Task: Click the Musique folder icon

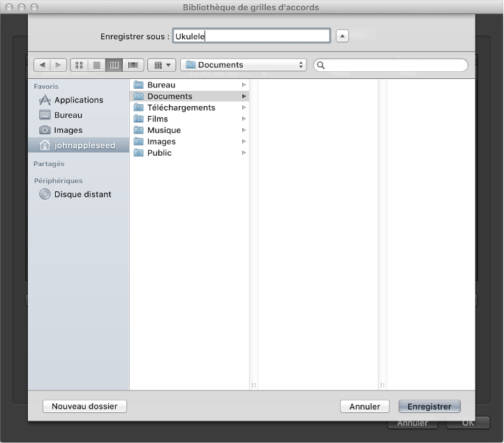Action: pyautogui.click(x=138, y=130)
